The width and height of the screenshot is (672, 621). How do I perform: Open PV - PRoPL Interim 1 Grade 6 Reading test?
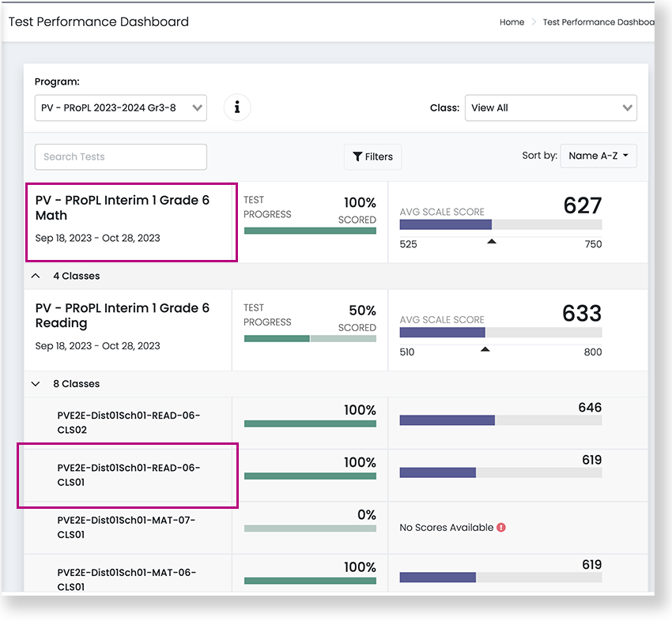(123, 315)
